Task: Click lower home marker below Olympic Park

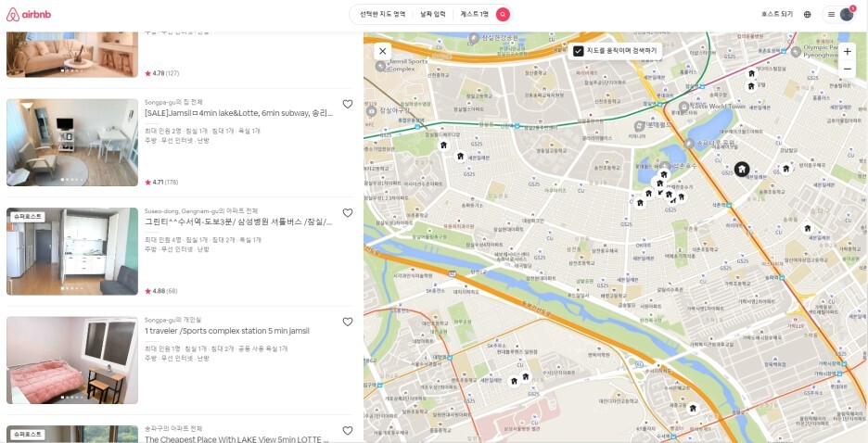Action: pyautogui.click(x=750, y=85)
